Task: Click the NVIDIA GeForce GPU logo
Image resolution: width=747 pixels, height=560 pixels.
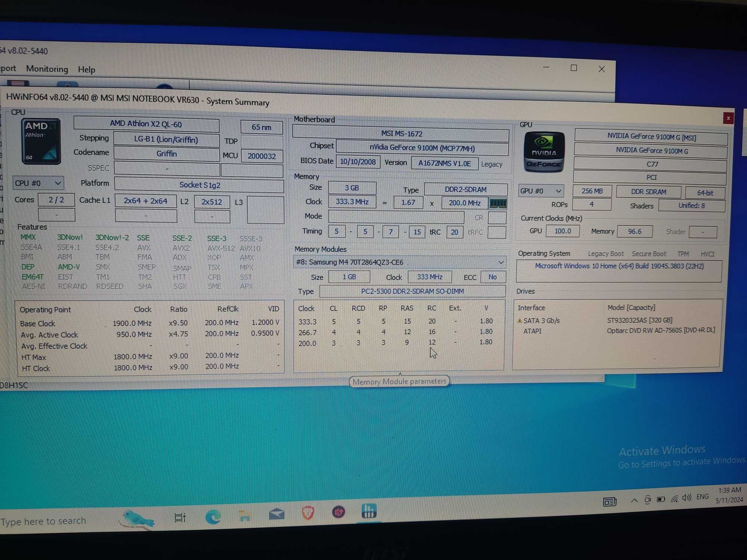Action: click(544, 152)
